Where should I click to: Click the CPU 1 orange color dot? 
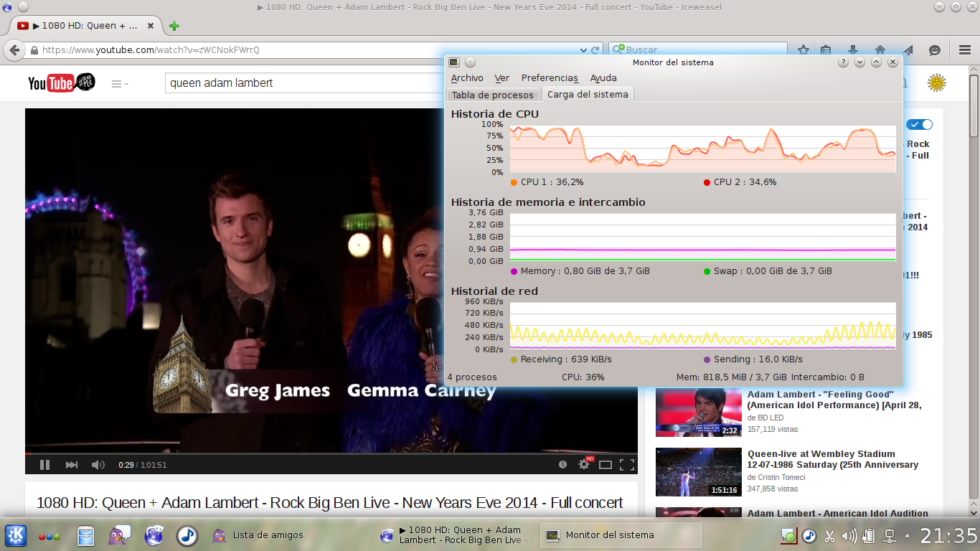(x=514, y=182)
